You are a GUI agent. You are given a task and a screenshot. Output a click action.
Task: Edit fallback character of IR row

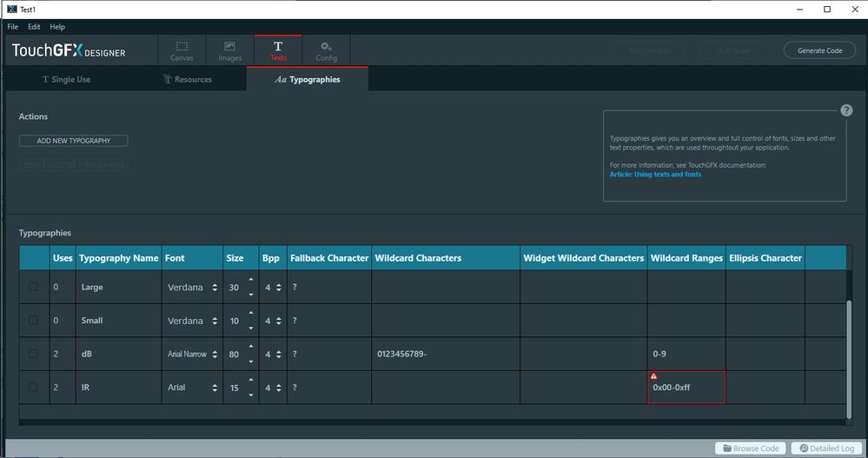pyautogui.click(x=329, y=388)
